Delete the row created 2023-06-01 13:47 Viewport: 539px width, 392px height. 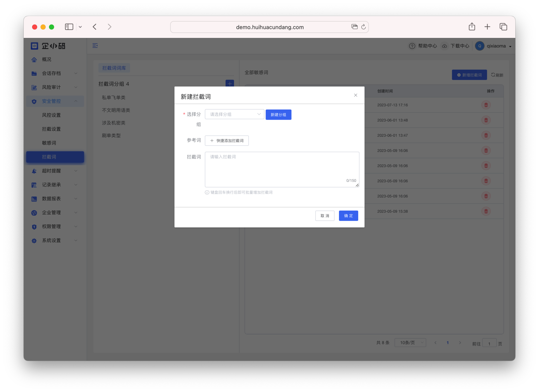point(486,135)
